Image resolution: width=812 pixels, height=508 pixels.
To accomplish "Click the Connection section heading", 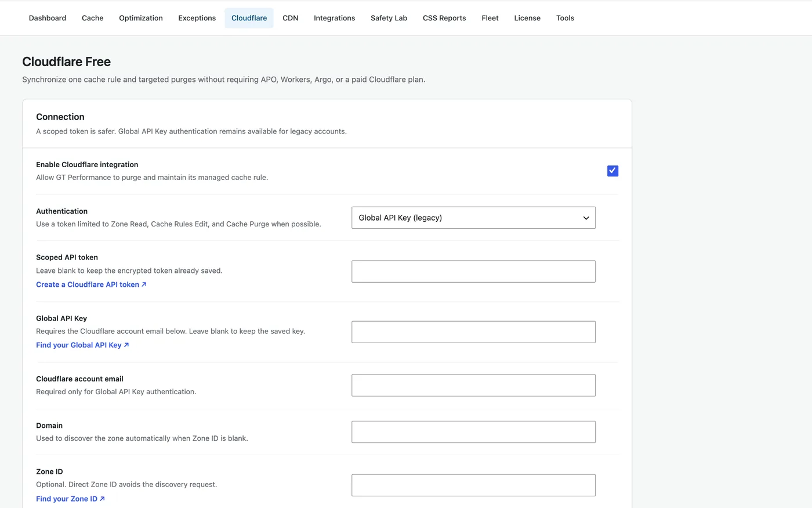I will pyautogui.click(x=60, y=117).
